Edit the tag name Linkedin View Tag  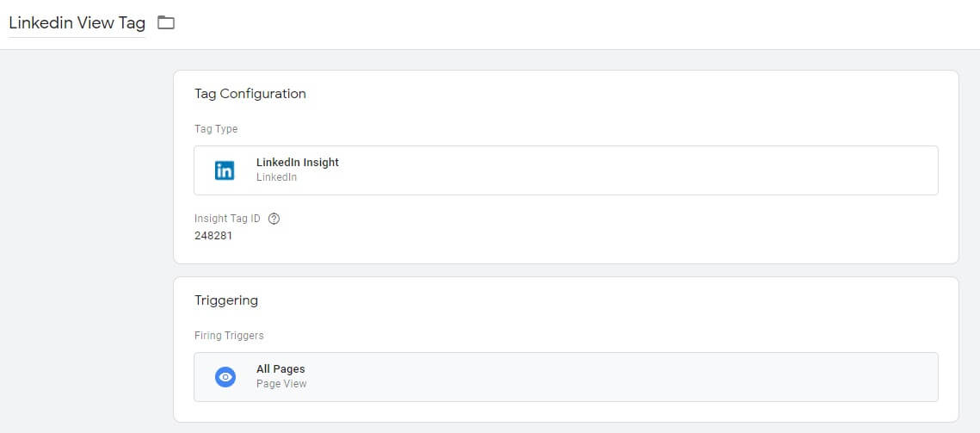coord(77,23)
